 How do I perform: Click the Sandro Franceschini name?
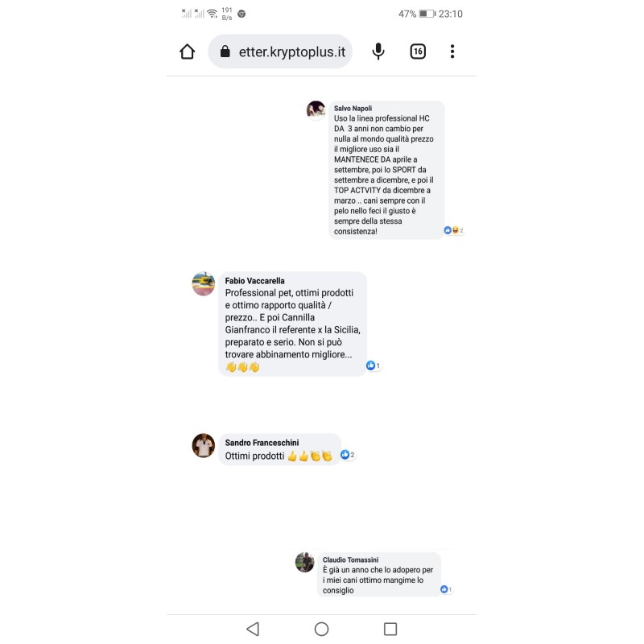[x=262, y=443]
